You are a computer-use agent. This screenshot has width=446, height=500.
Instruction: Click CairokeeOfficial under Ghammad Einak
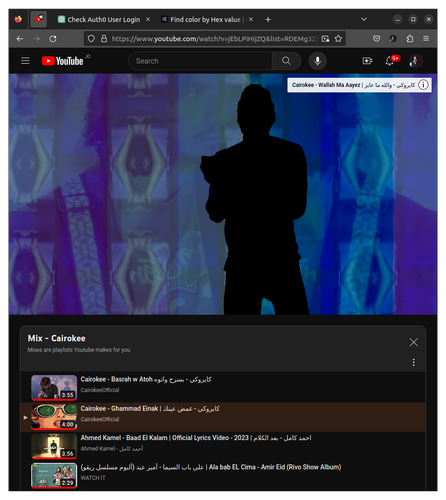tap(100, 419)
